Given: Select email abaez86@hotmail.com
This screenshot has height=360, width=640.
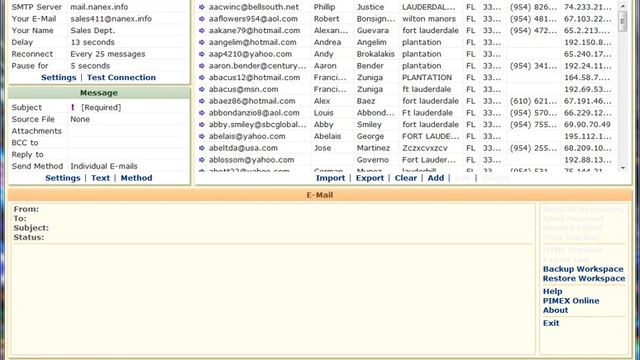Looking at the screenshot, I should (252, 101).
